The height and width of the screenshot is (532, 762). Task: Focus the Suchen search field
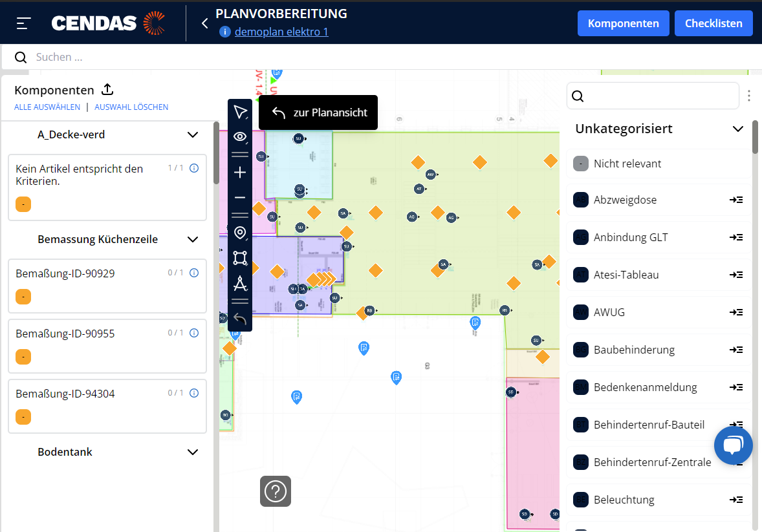tap(381, 57)
